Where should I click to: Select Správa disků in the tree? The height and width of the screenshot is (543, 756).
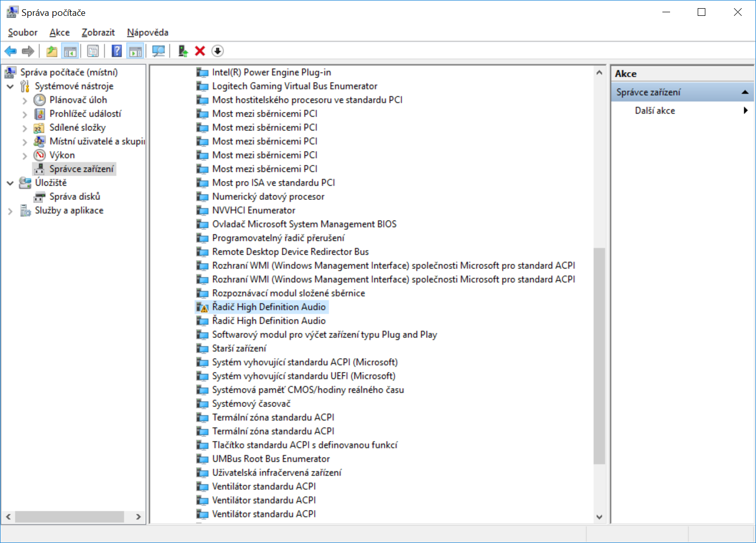pos(75,197)
